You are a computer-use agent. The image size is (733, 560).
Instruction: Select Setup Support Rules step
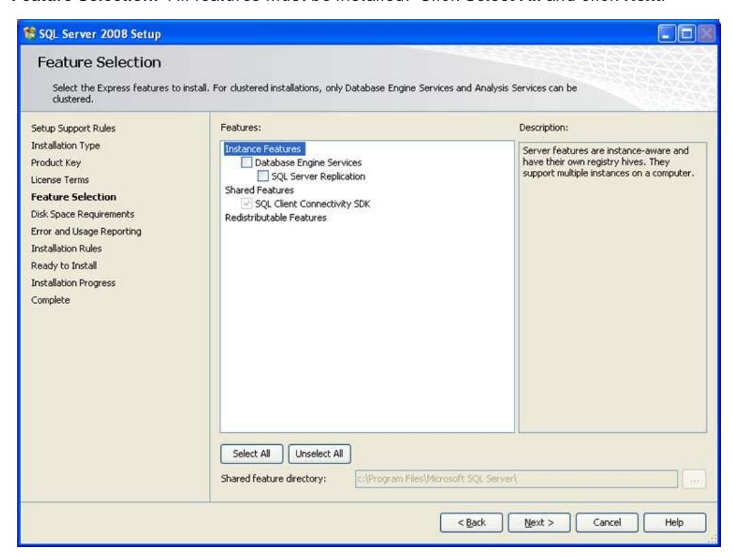[73, 128]
